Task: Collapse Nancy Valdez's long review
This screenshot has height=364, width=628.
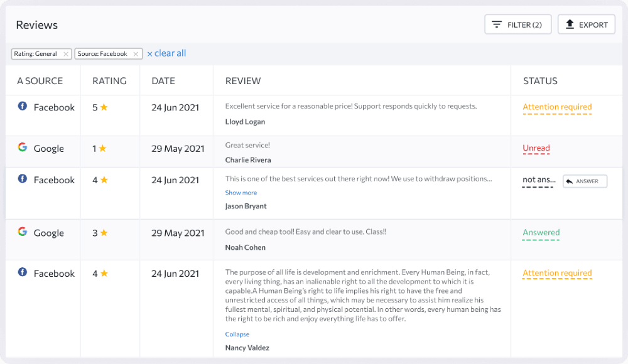Action: click(x=237, y=334)
